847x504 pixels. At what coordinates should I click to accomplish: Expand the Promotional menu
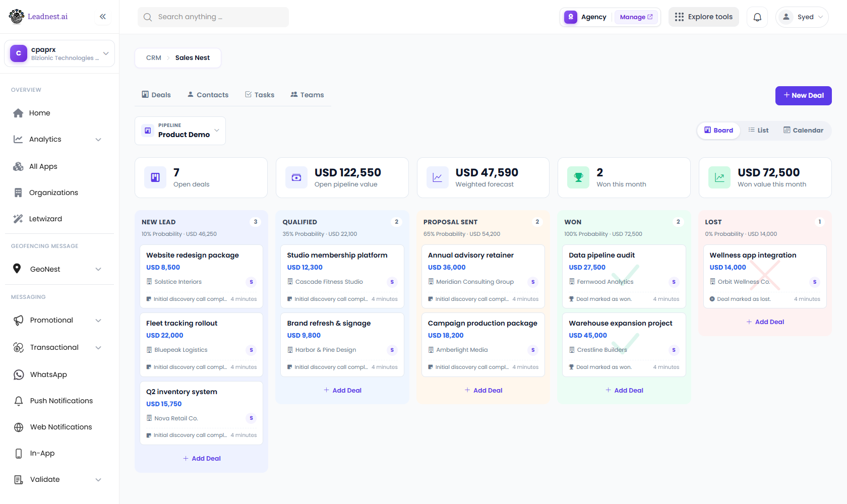(98, 321)
